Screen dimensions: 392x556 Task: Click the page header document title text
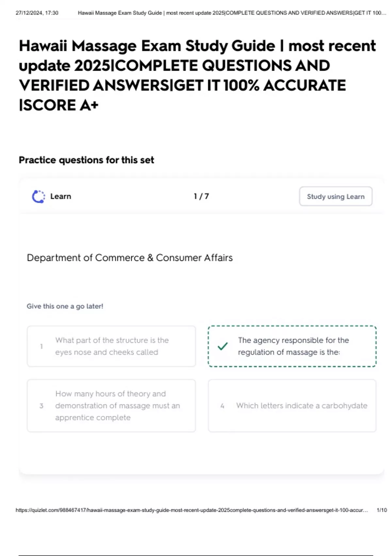[x=232, y=13]
